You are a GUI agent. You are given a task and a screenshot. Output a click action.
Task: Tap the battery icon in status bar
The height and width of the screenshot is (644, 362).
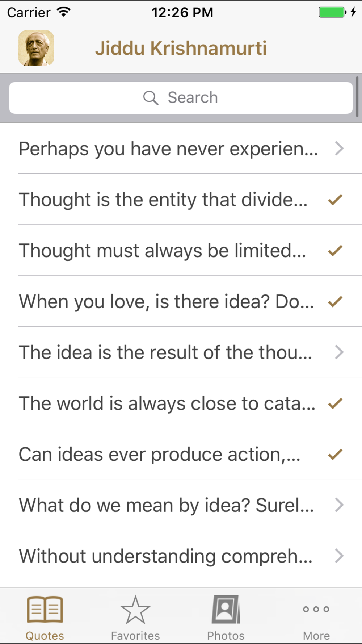pyautogui.click(x=333, y=12)
